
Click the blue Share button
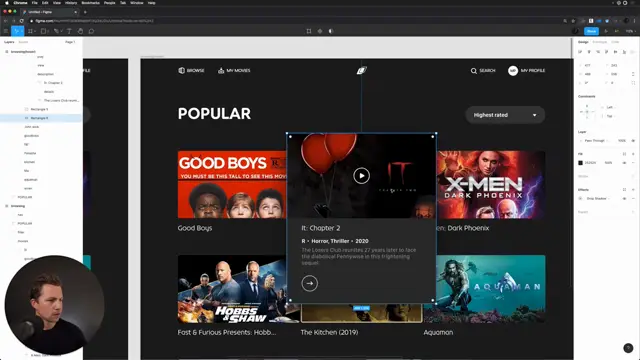coord(591,31)
